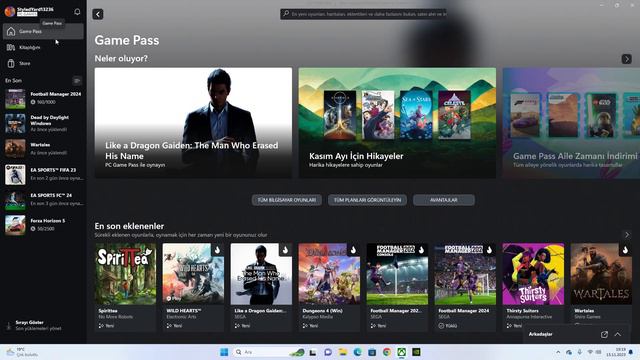640x360 pixels.
Task: Open Game Pass Aile Zamanı İndirimi banner
Action: [571, 122]
